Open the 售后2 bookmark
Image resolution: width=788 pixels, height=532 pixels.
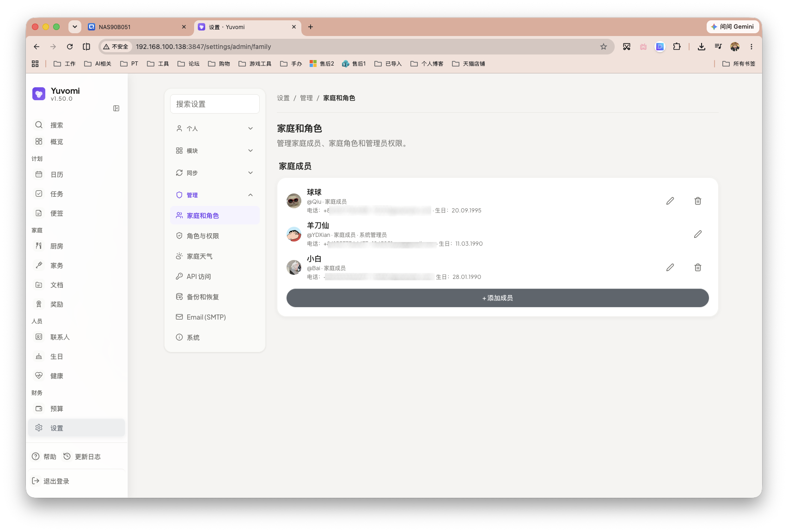(x=322, y=64)
